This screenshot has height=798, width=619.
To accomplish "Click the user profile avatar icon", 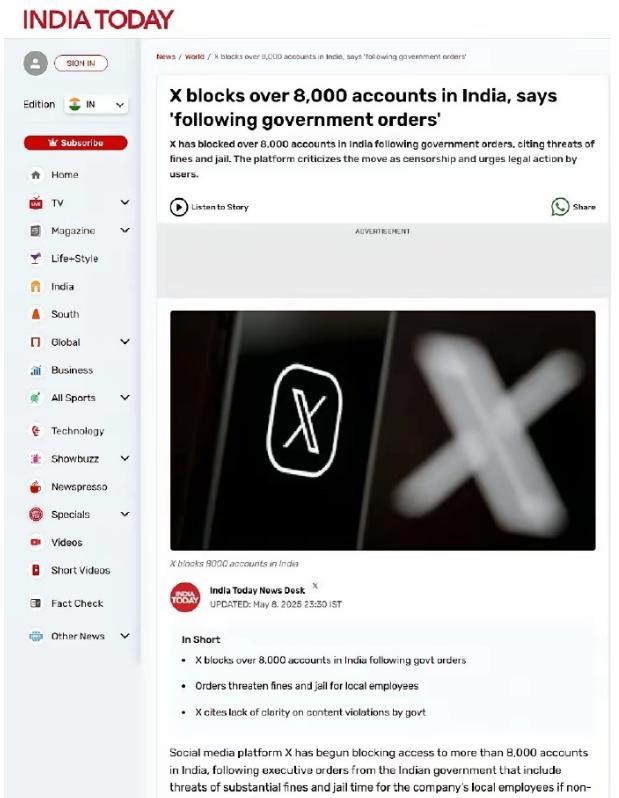I will [x=36, y=64].
